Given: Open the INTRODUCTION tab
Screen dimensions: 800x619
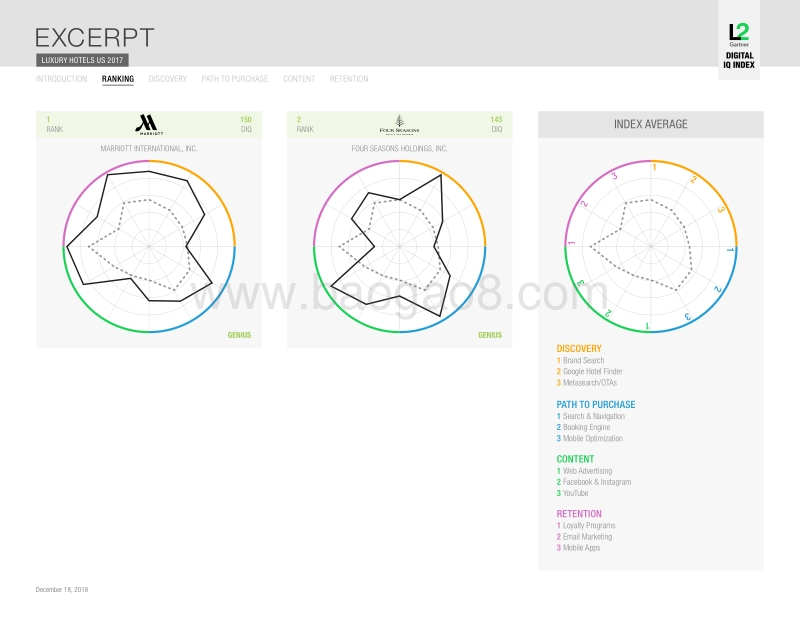Looking at the screenshot, I should pos(61,79).
